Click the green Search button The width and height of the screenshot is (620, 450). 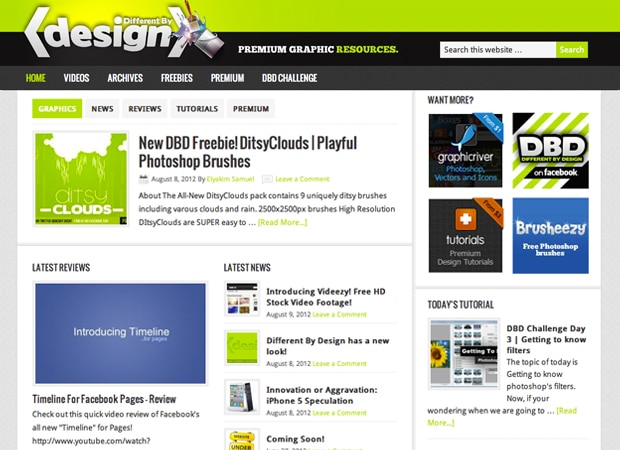[572, 50]
